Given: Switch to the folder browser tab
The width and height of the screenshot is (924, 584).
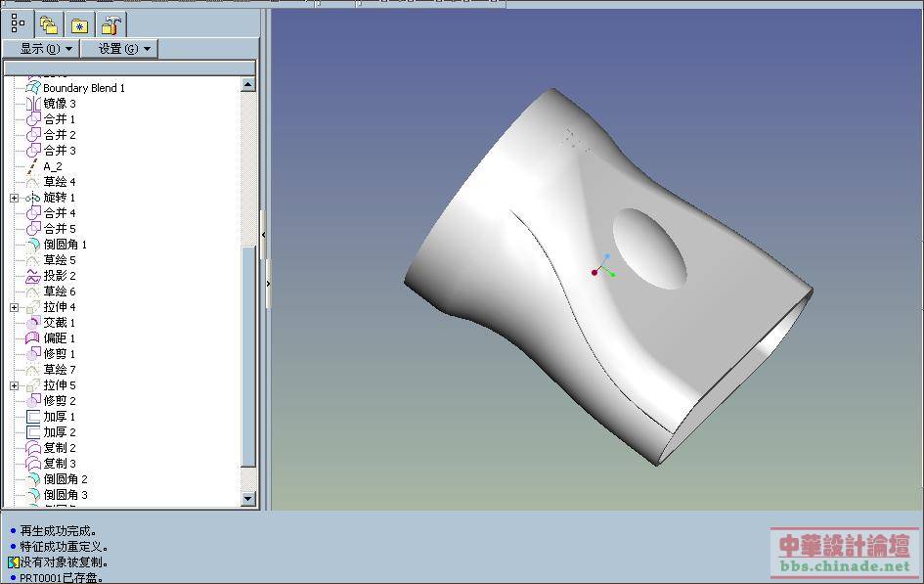Looking at the screenshot, I should tap(49, 25).
